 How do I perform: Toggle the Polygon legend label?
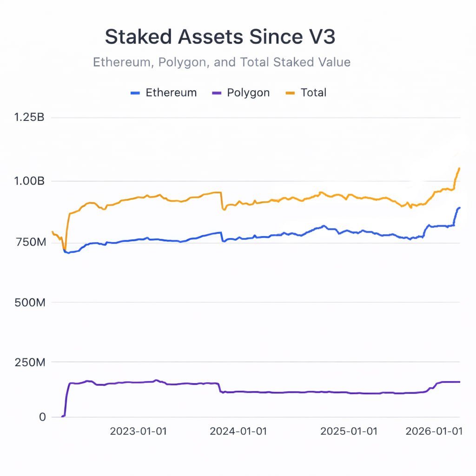click(248, 93)
